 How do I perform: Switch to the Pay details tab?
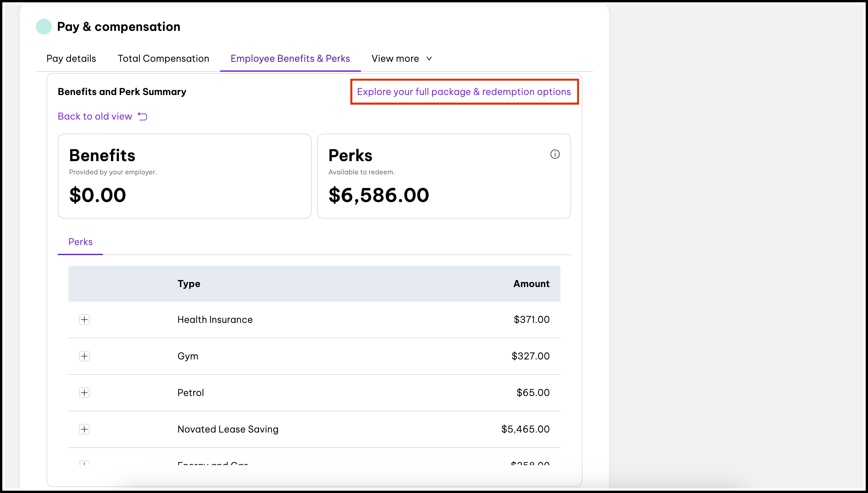[71, 58]
